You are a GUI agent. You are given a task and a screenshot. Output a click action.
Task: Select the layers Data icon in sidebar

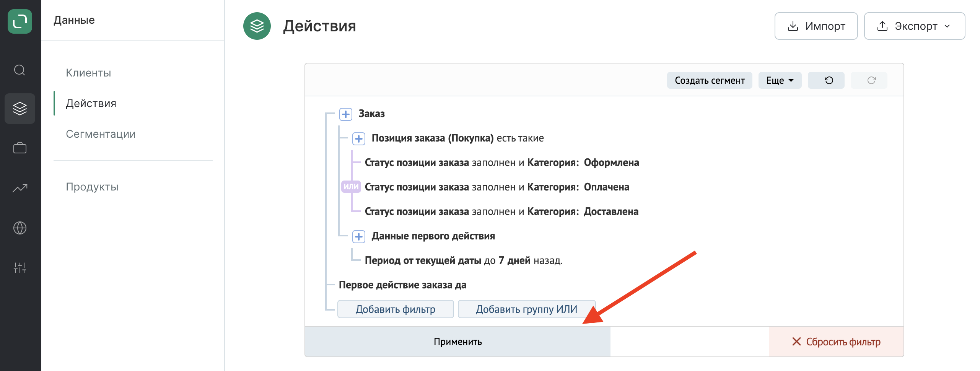(x=20, y=109)
